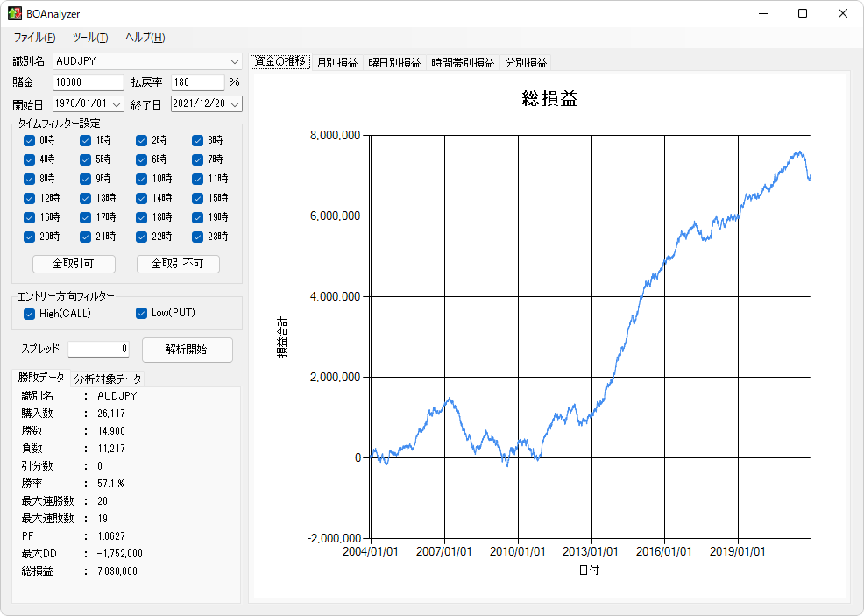Toggle the 19時 checkbox
The width and height of the screenshot is (864, 616).
[x=198, y=217]
